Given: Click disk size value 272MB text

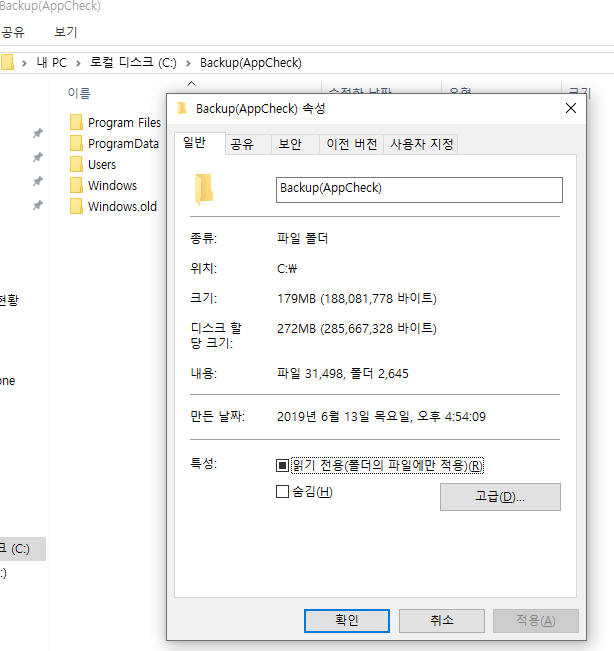Looking at the screenshot, I should click(x=357, y=329).
